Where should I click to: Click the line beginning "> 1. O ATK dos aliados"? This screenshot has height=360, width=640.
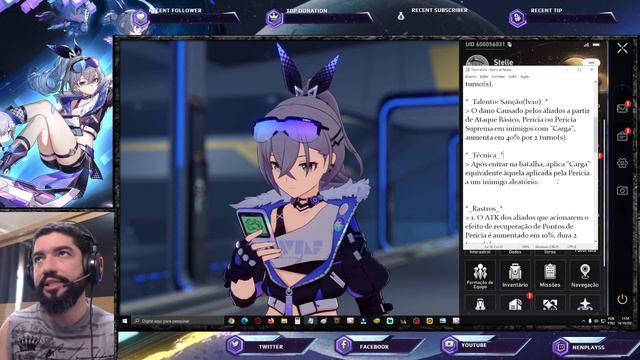tap(527, 218)
